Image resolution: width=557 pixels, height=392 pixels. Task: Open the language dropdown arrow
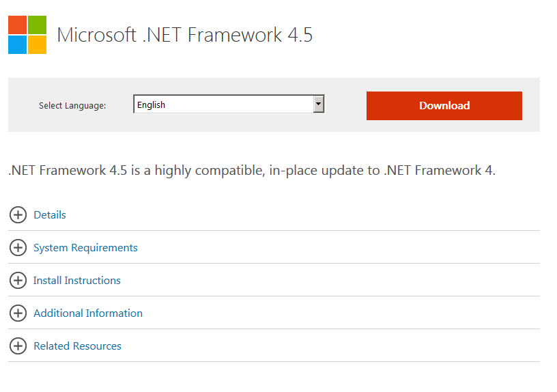(319, 104)
